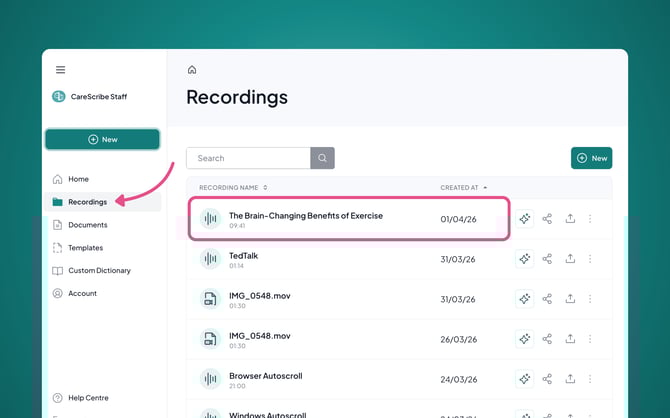Open AI sparkle actions for TedTalk
Image resolution: width=670 pixels, height=418 pixels.
pos(524,259)
